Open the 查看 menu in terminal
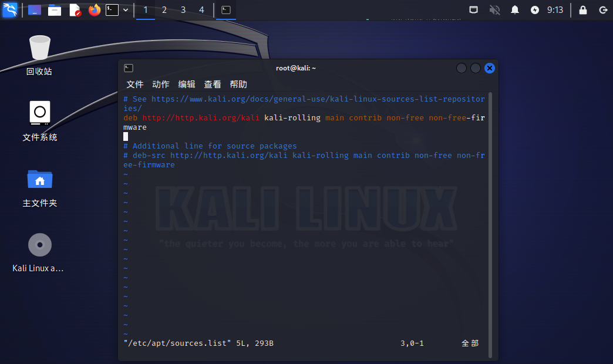The width and height of the screenshot is (613, 364). tap(213, 84)
